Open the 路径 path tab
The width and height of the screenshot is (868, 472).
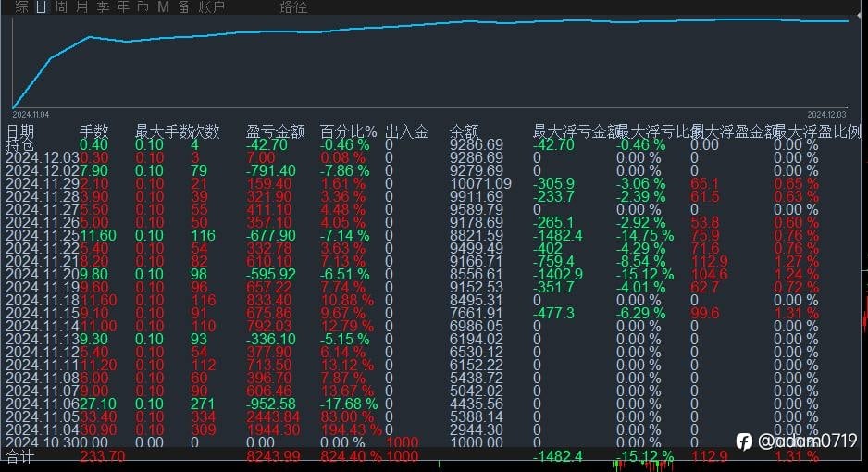(x=293, y=6)
